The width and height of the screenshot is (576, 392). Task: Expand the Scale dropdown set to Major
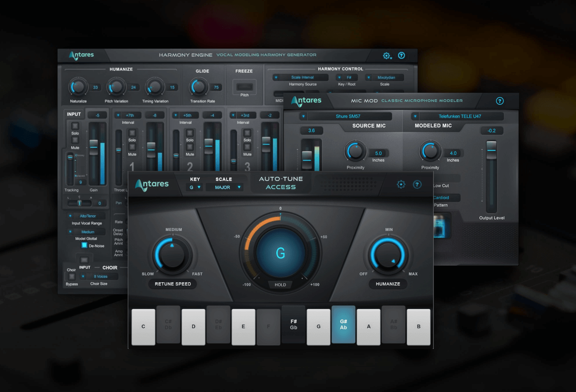(225, 187)
